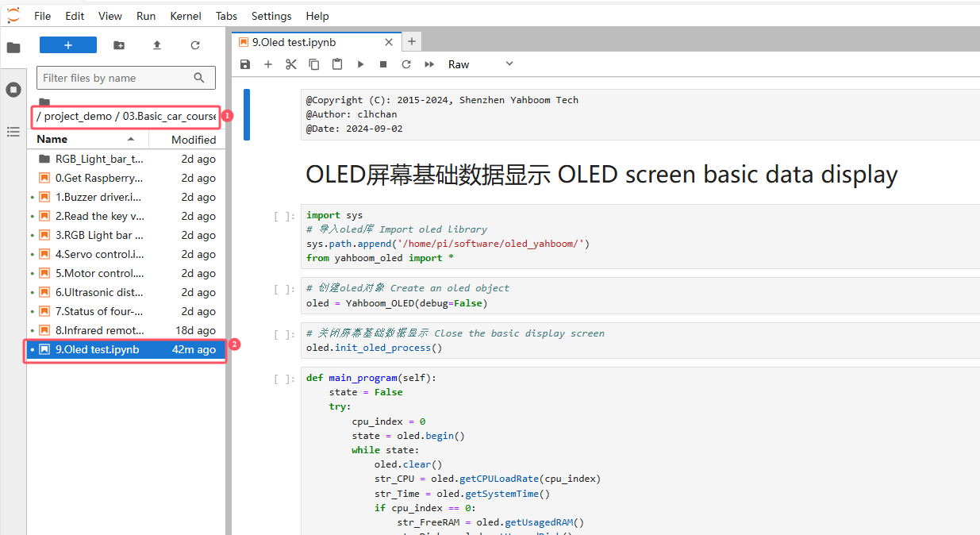
Task: Save the notebook with the disk icon
Action: click(245, 64)
